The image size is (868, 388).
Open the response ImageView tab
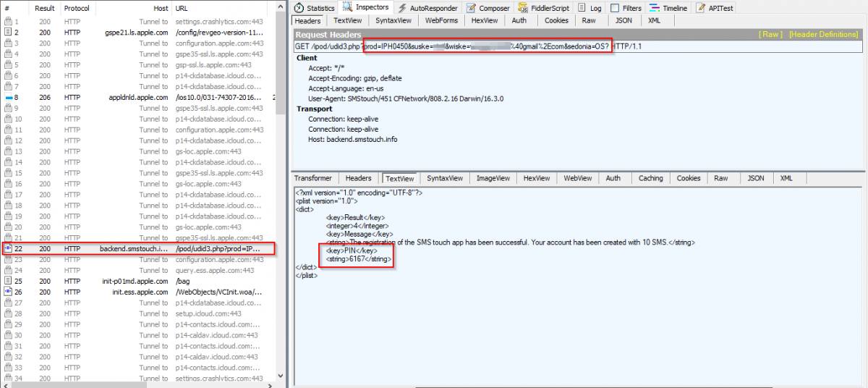tap(493, 178)
